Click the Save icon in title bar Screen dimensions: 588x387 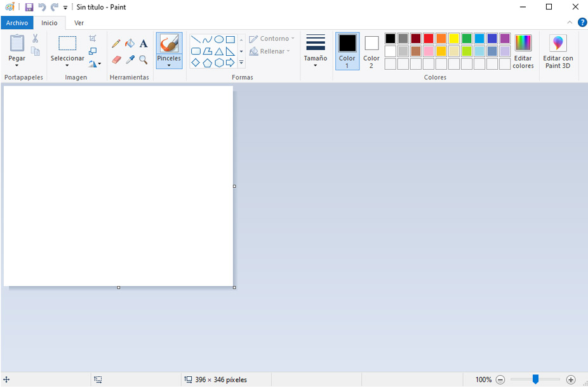pyautogui.click(x=29, y=7)
